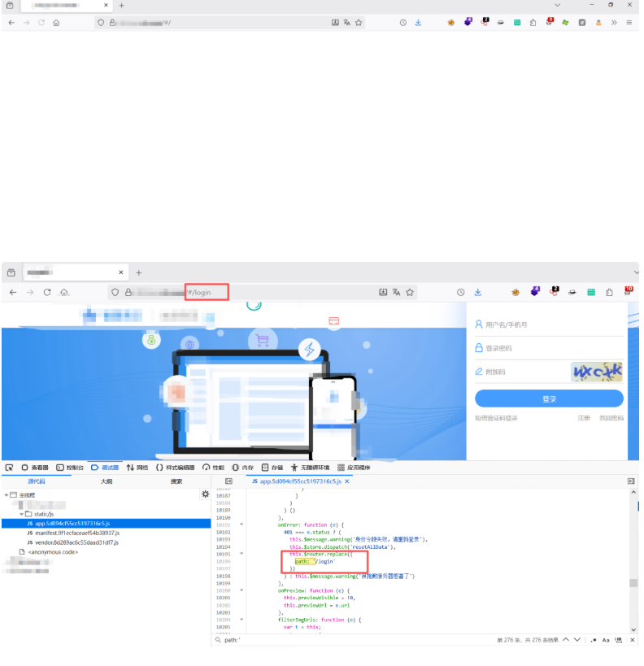Toggle the right debugger pane collapse icon
Screen dimensions: 644x666
click(x=631, y=481)
